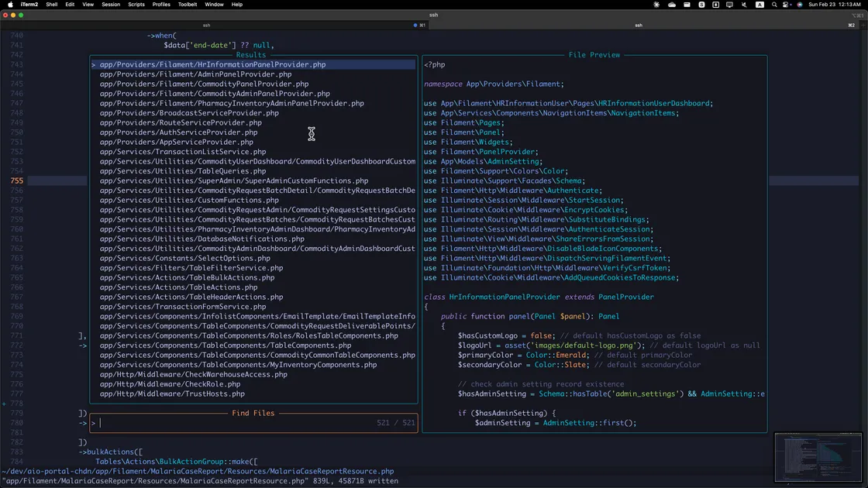Click the status line with '839L, 45871B written'
868x488 pixels.
(x=200, y=481)
